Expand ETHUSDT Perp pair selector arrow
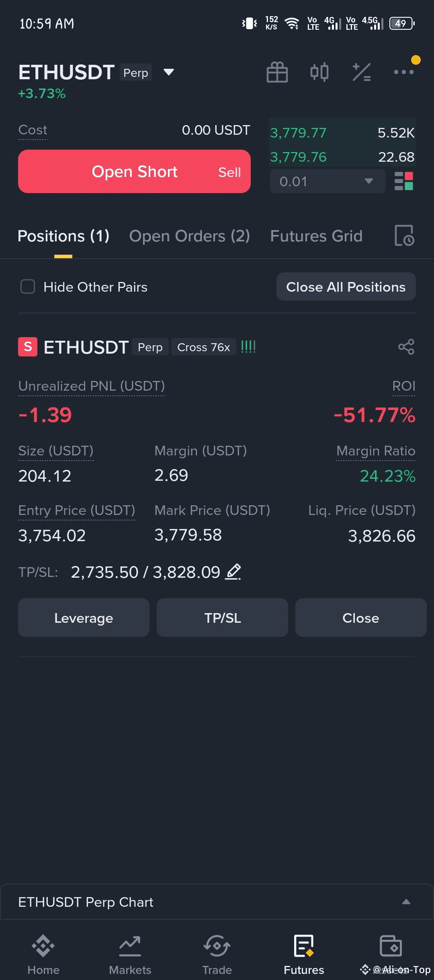This screenshot has width=434, height=980. pyautogui.click(x=169, y=72)
